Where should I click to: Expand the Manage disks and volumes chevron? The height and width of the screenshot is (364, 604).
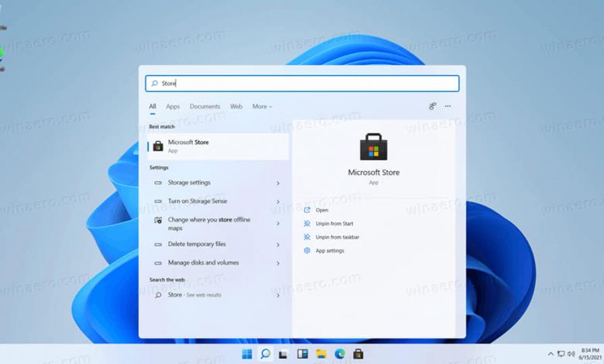pos(278,263)
